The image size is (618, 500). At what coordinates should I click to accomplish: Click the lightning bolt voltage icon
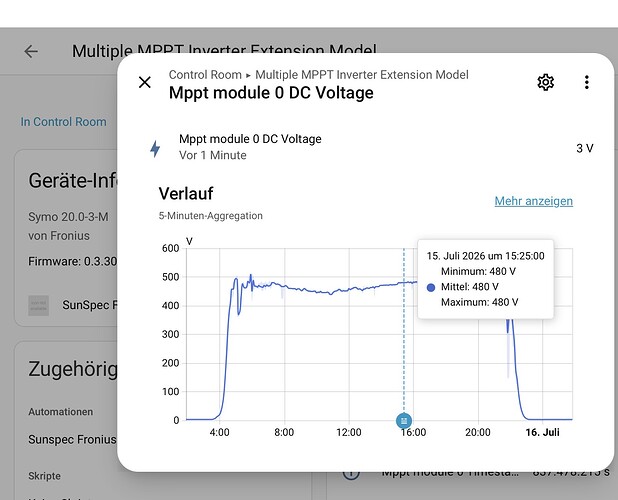[x=155, y=149]
